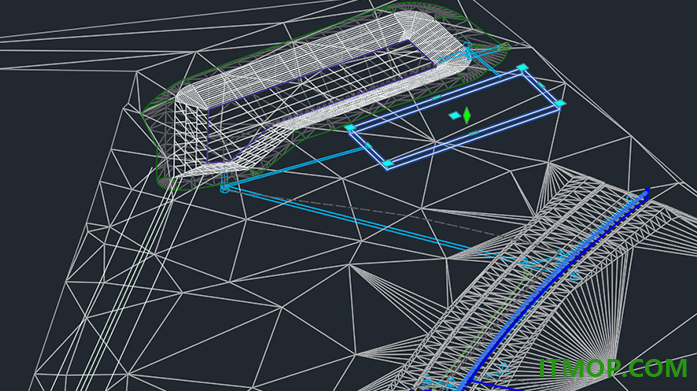Select the topmost corner grip of the blue rectangle
697x391 pixels.
[x=523, y=67]
